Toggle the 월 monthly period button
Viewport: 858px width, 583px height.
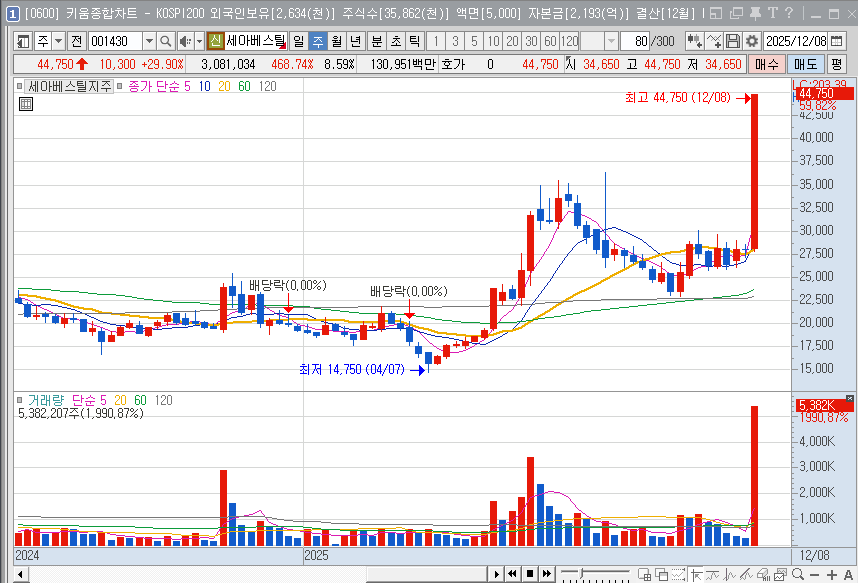337,41
